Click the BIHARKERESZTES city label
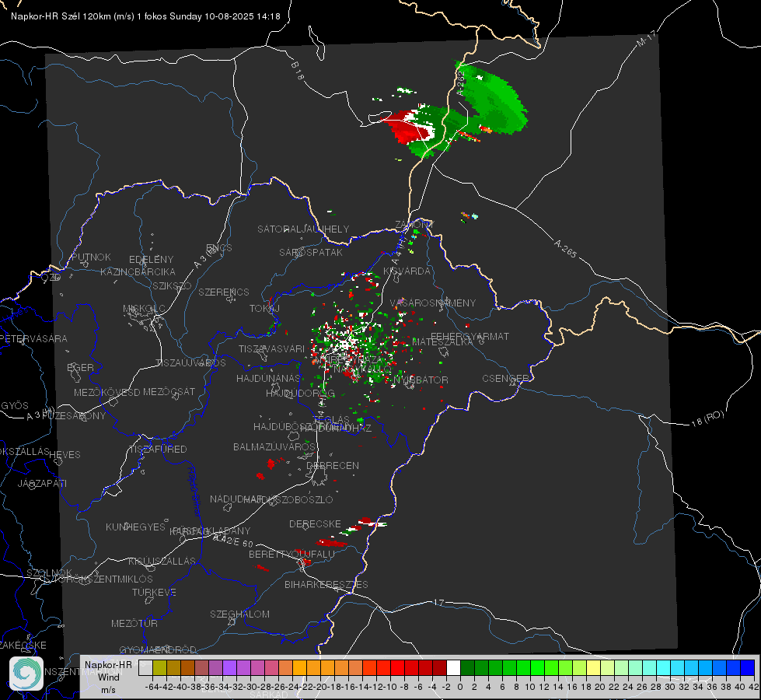This screenshot has width=761, height=700. click(326, 584)
